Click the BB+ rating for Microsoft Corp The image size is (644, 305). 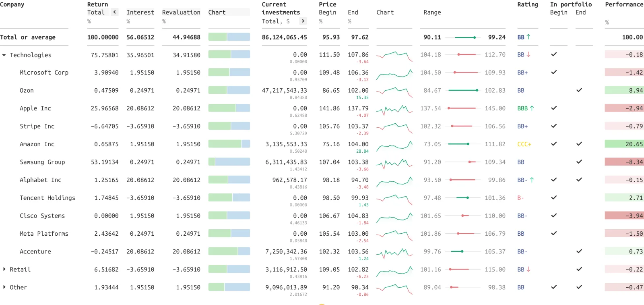(522, 73)
